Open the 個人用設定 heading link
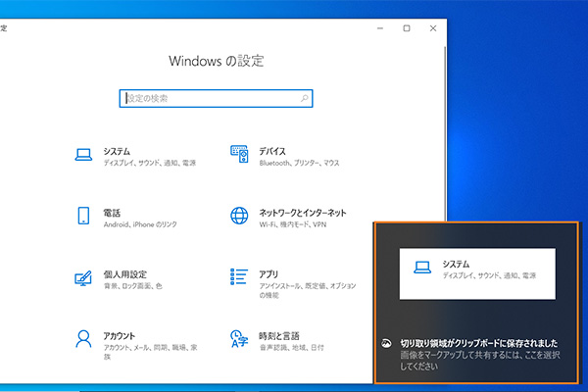The height and width of the screenshot is (392, 588). (124, 274)
